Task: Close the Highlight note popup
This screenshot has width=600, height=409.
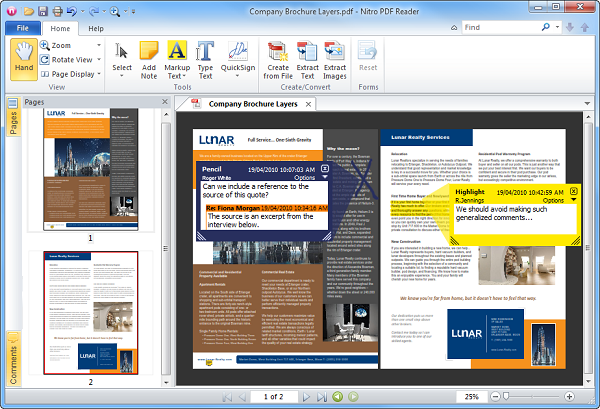Action: point(573,191)
